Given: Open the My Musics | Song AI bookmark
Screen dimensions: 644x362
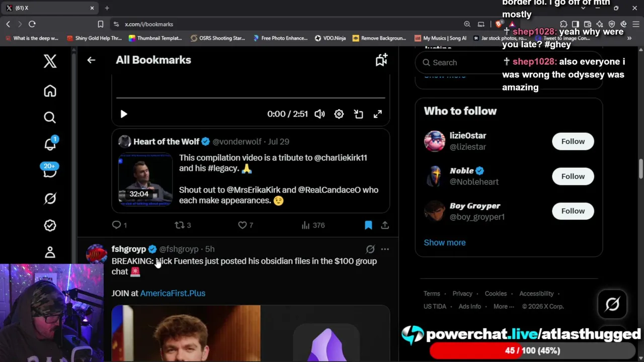Looking at the screenshot, I should (441, 38).
